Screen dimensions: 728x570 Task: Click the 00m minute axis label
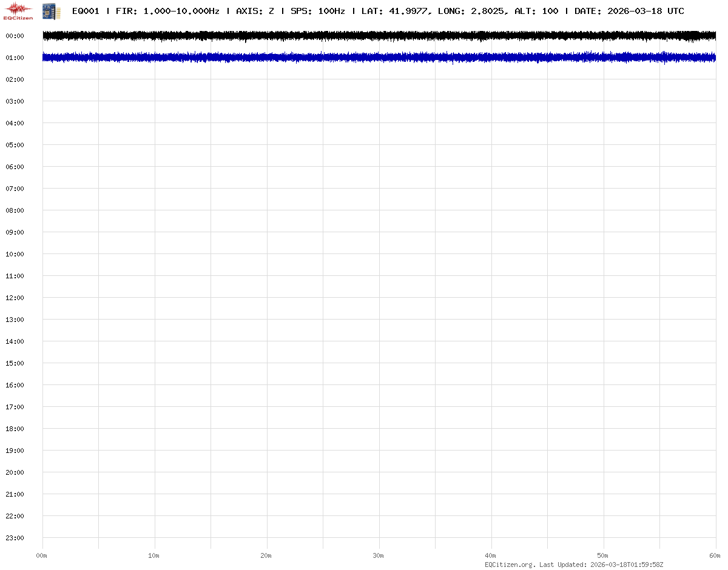tap(42, 555)
